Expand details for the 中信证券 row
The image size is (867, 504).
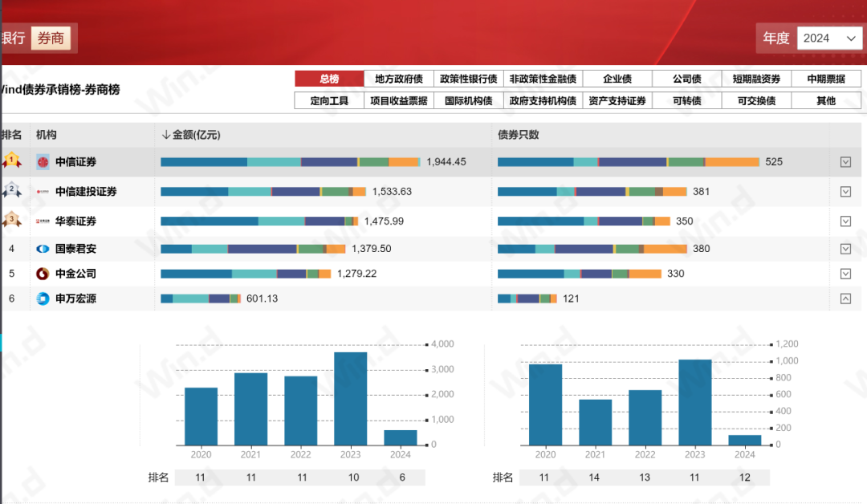845,162
